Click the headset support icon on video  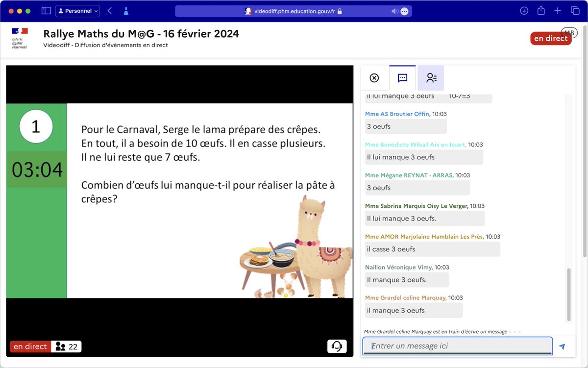click(x=337, y=346)
